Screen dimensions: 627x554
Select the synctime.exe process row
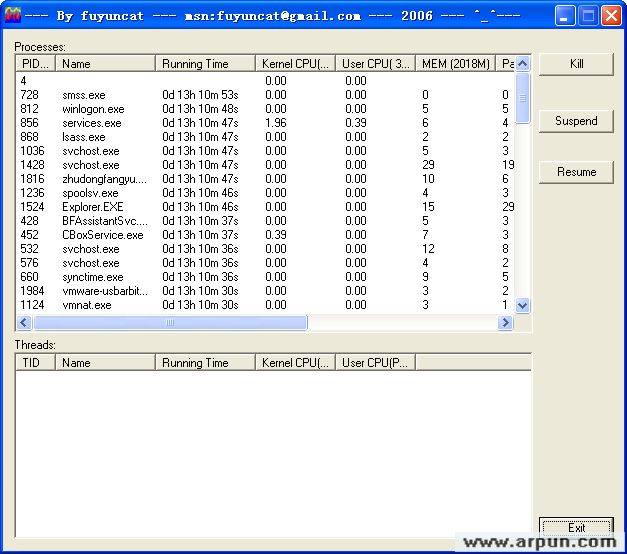92,277
